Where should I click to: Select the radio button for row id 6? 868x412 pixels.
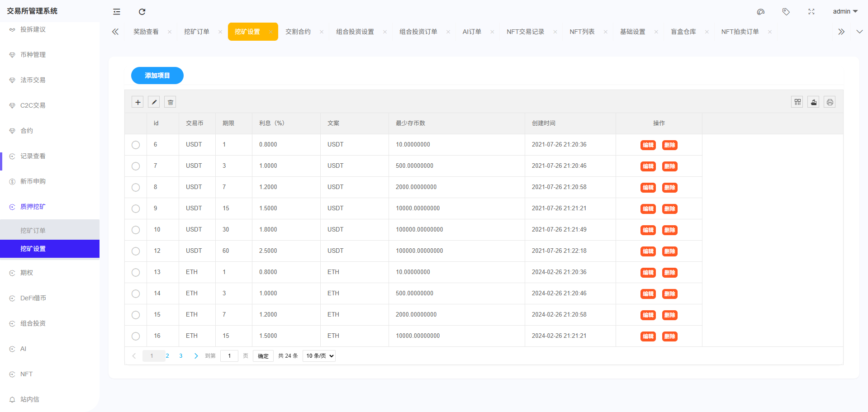tap(136, 145)
